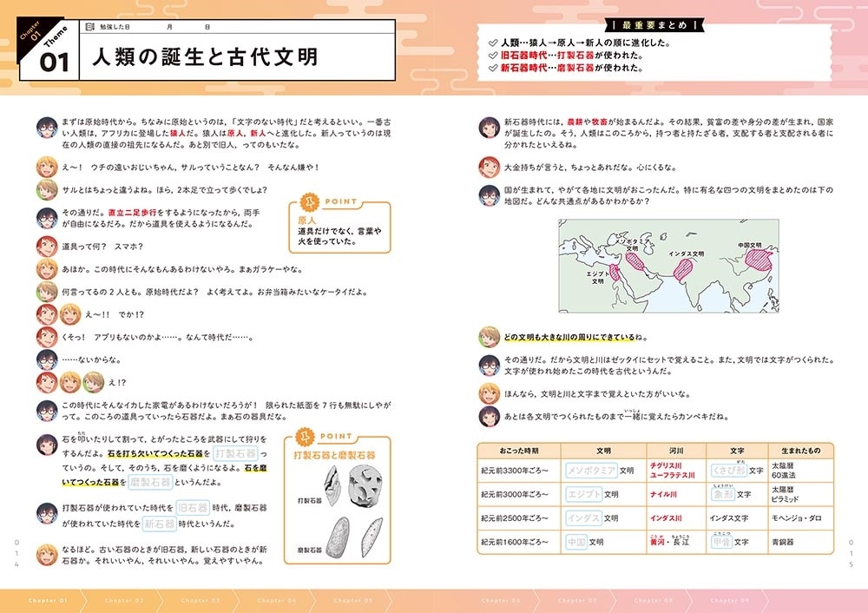The width and height of the screenshot is (868, 613).
Task: Check the 新石器時代…磨製石器 checkmark
Action: (493, 68)
